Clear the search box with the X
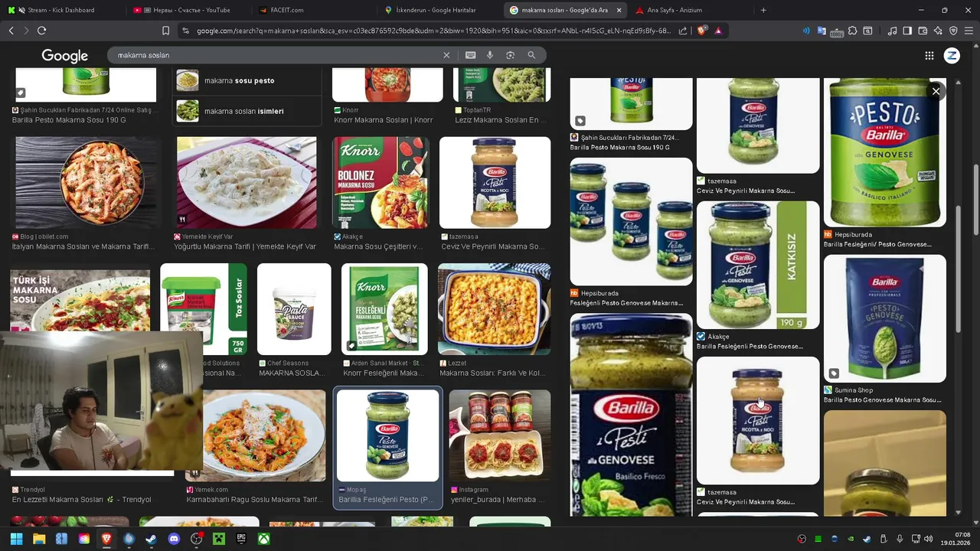Viewport: 980px width, 551px height. [446, 55]
